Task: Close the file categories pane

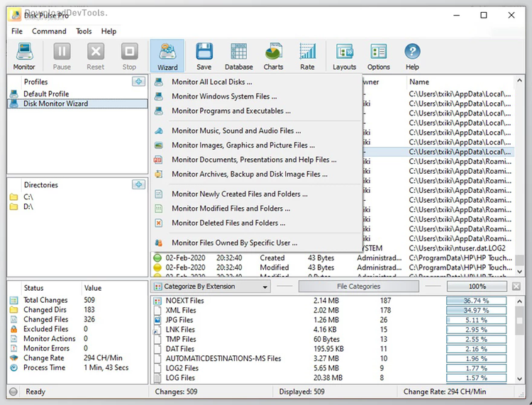Action: point(516,287)
